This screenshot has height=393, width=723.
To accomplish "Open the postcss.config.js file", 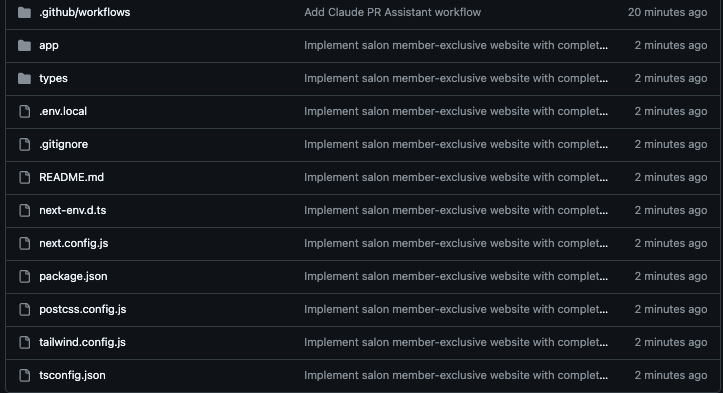I will (83, 309).
